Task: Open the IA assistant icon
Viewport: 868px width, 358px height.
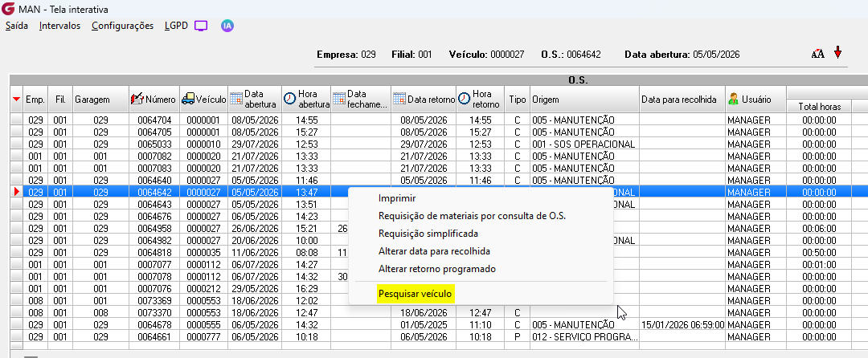Action: coord(227,26)
